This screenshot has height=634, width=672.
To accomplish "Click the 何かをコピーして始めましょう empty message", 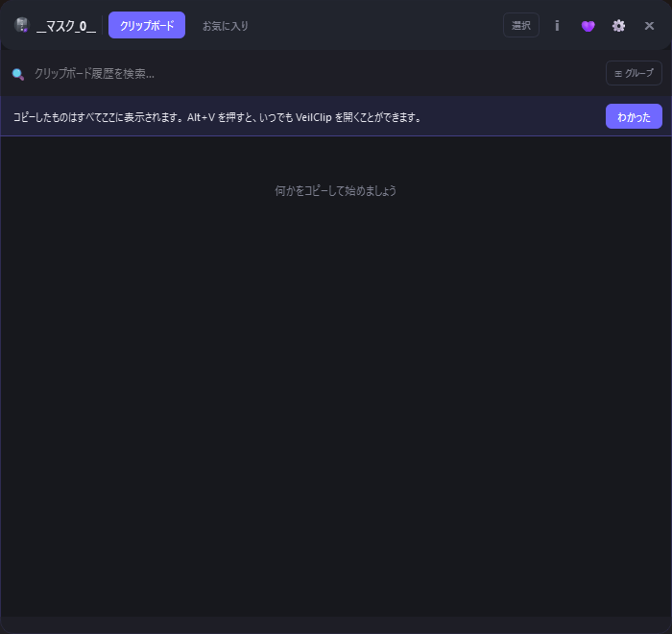I will point(336,190).
